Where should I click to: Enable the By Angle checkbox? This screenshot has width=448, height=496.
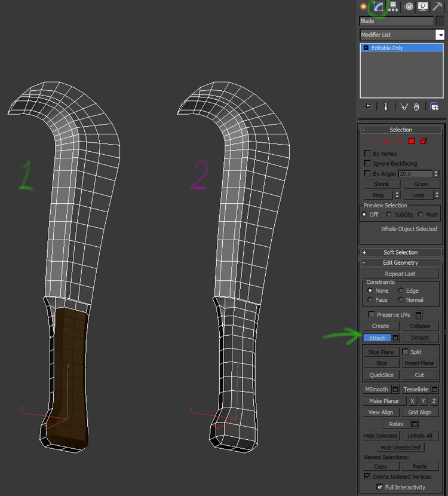click(x=367, y=173)
